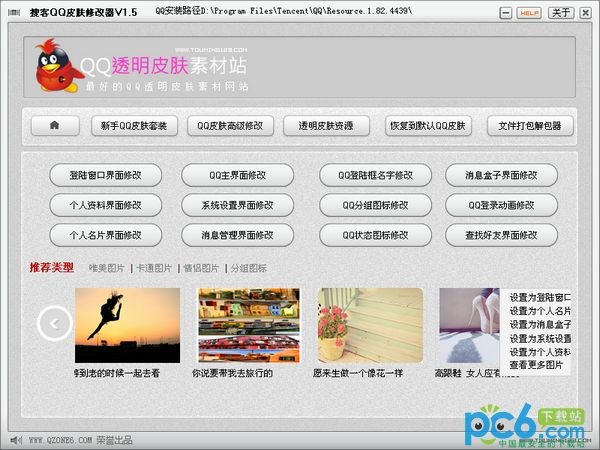Click caption 到老的时候一起去看
This screenshot has height=450, width=600.
pos(117,373)
